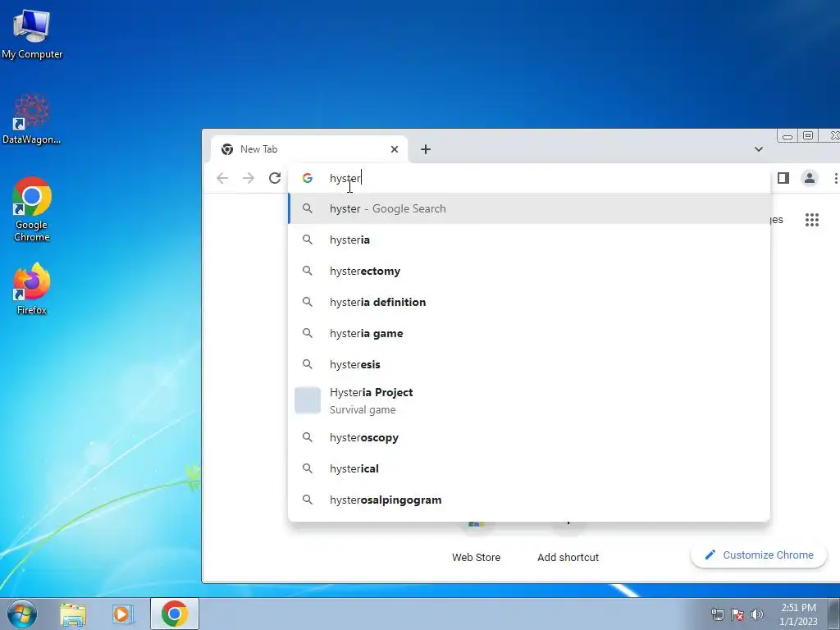Select 'hyster - Google Search' suggestion
The image size is (840, 630).
(529, 208)
